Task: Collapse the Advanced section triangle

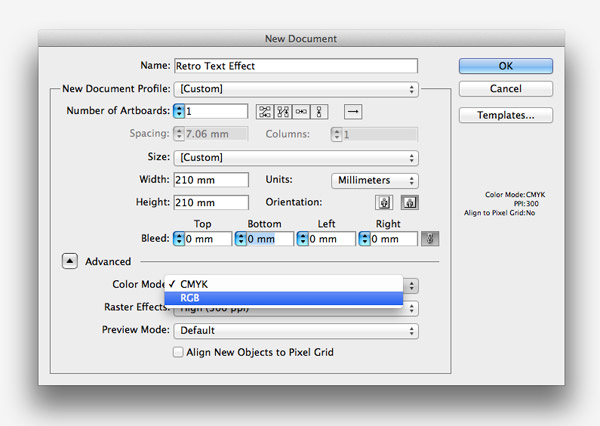Action: tap(69, 262)
